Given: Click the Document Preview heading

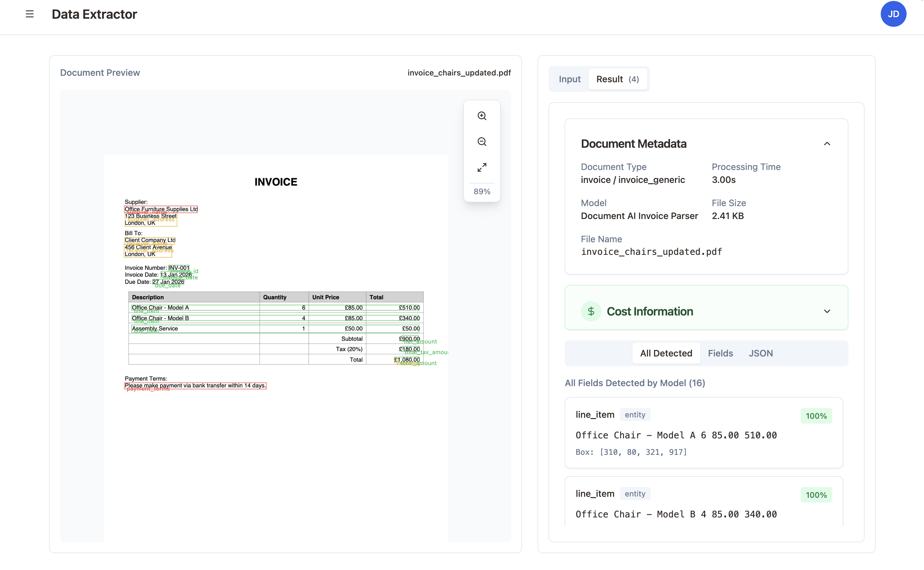Looking at the screenshot, I should point(100,72).
